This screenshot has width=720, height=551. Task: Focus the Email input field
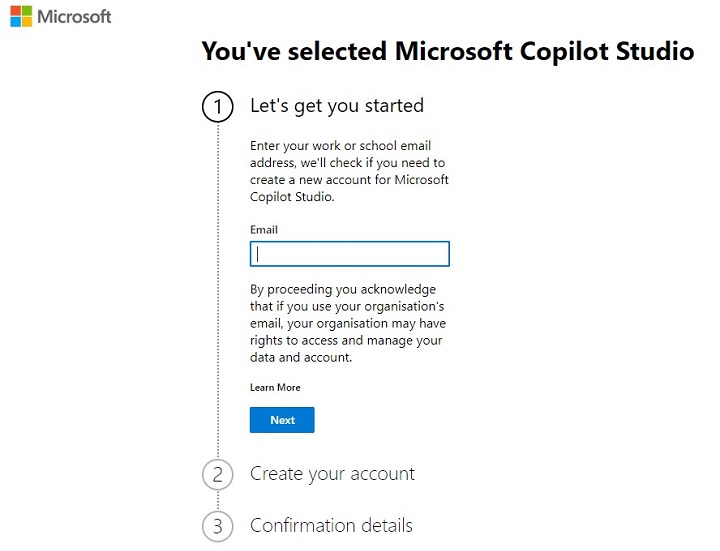pyautogui.click(x=349, y=254)
